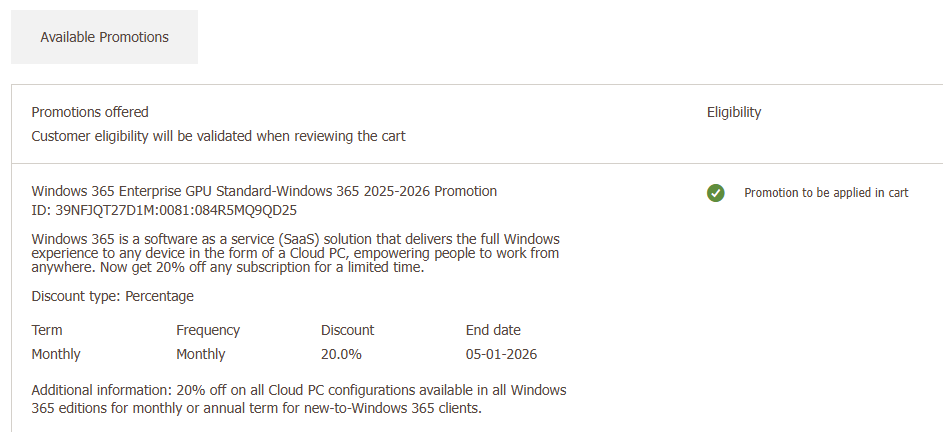Screen dimensions: 943x432
Task: Click the Frequency column label
Action: click(x=208, y=330)
